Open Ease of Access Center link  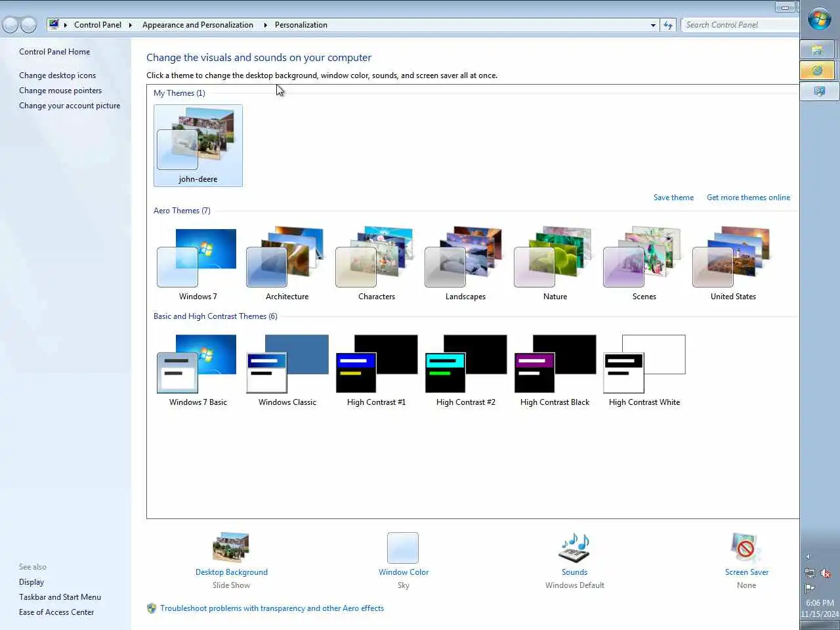tap(56, 612)
